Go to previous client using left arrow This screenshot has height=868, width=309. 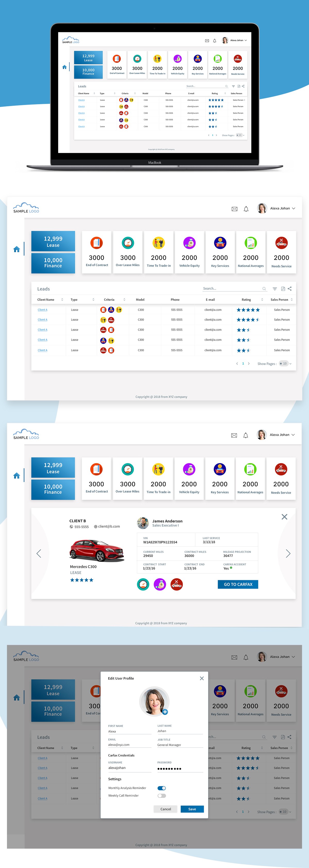tap(39, 553)
